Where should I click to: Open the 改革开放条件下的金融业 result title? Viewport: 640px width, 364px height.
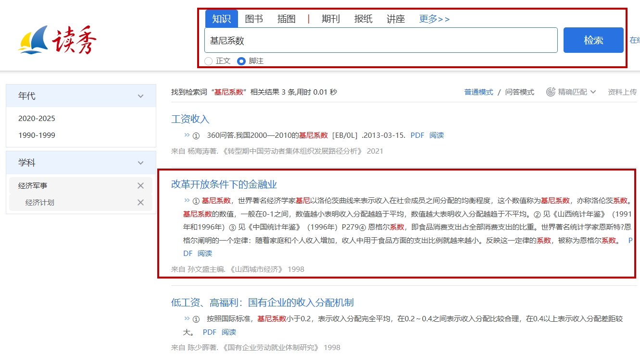click(224, 184)
